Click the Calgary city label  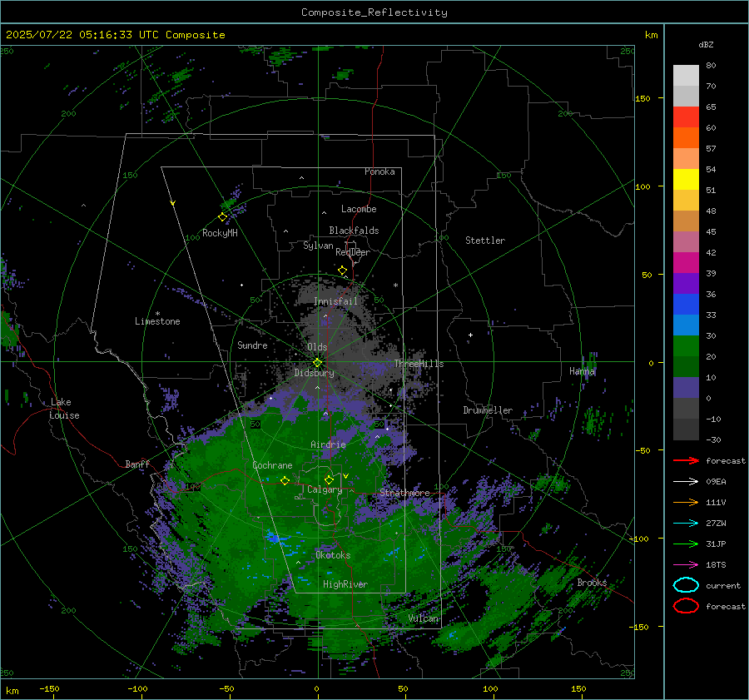coord(325,489)
